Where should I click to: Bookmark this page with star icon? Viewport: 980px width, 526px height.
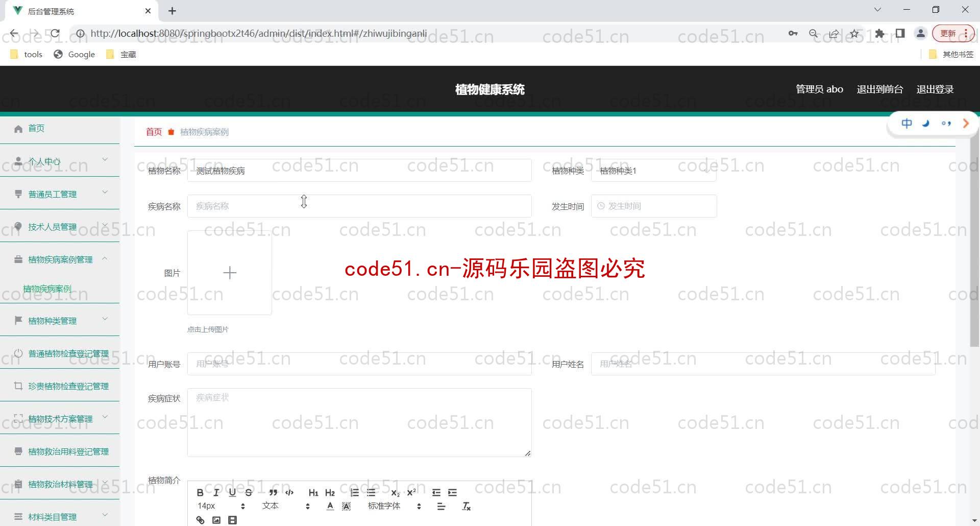coord(854,34)
